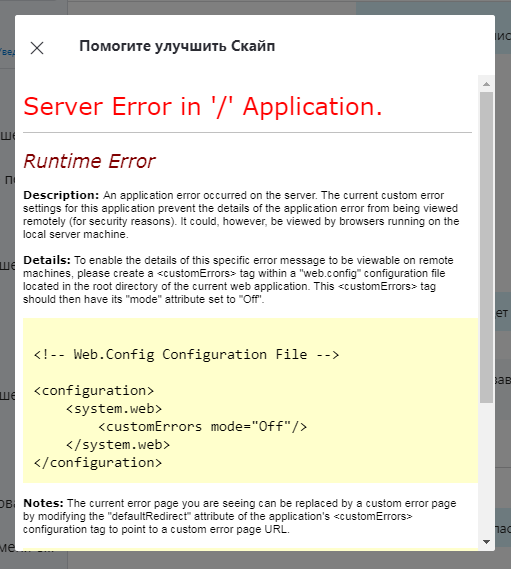This screenshot has width=511, height=569.
Task: Click the scrollbar up arrow in the dialog
Action: 486,84
